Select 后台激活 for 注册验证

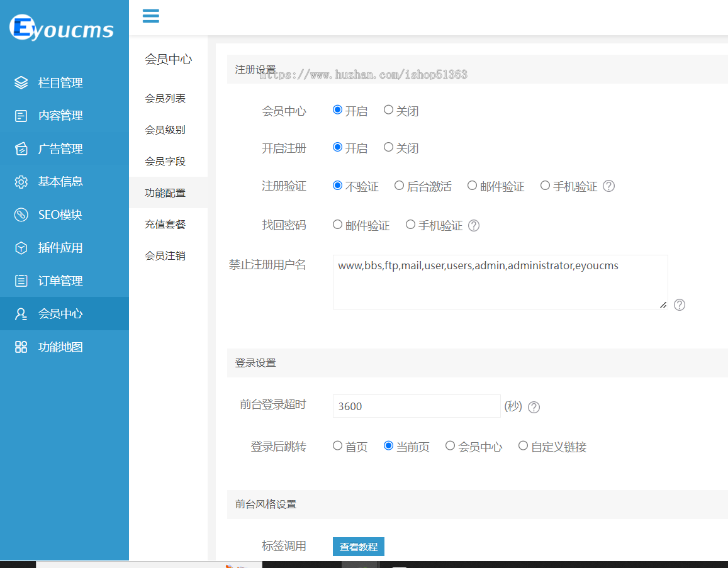point(399,186)
